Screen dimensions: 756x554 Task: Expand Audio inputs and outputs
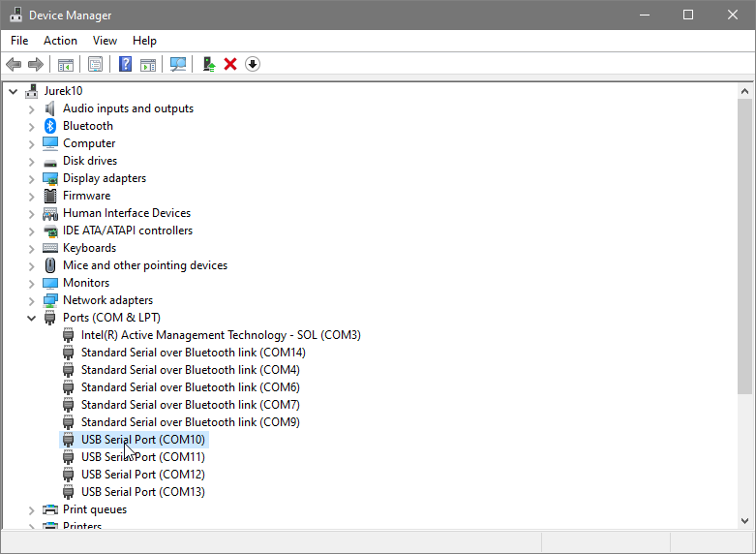[32, 109]
